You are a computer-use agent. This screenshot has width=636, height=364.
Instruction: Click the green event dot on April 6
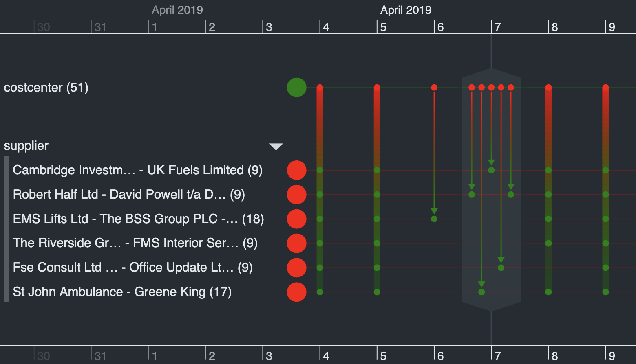[x=434, y=219]
